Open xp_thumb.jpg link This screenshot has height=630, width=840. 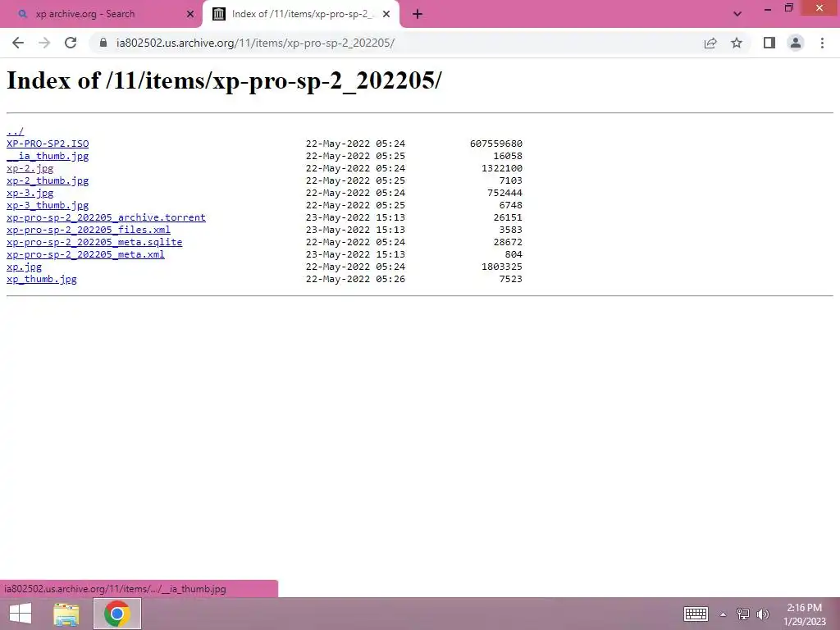coord(42,279)
